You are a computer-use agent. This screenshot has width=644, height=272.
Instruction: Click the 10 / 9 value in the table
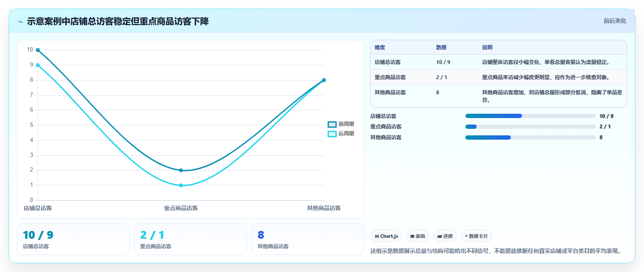pyautogui.click(x=443, y=62)
